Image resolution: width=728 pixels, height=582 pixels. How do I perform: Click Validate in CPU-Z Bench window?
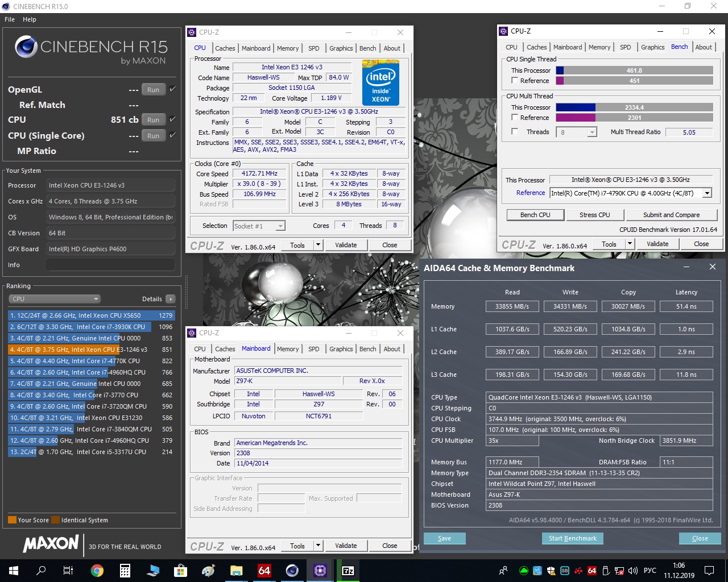[657, 244]
